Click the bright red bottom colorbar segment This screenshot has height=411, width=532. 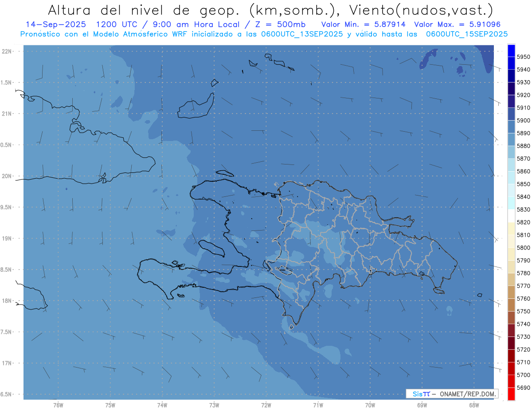[511, 394]
